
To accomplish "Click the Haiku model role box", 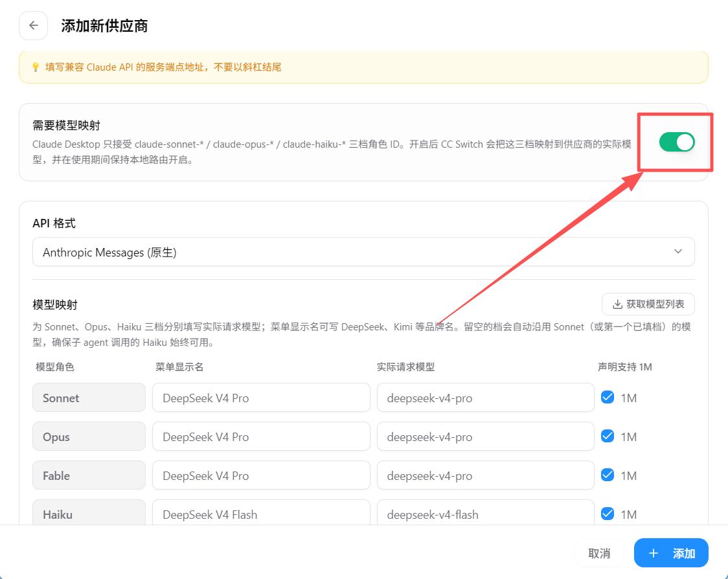I will 89,512.
